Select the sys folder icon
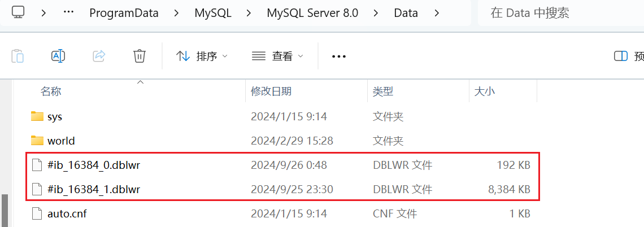 [37, 116]
